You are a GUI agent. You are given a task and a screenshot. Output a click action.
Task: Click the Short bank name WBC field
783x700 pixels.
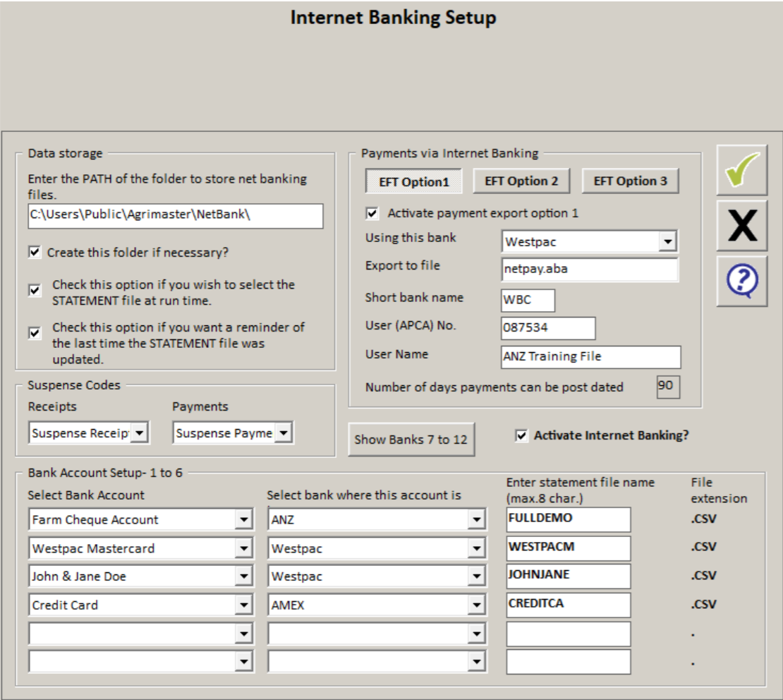[x=528, y=301]
